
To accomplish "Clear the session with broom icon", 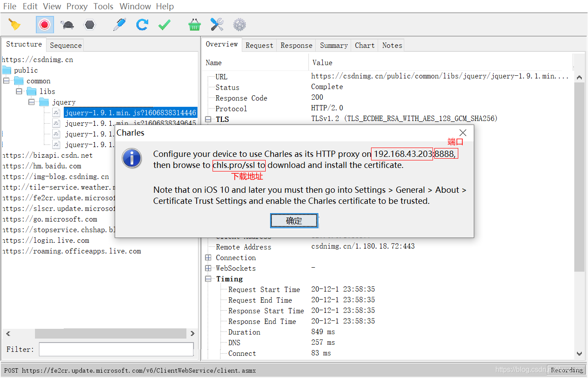I will (x=15, y=24).
